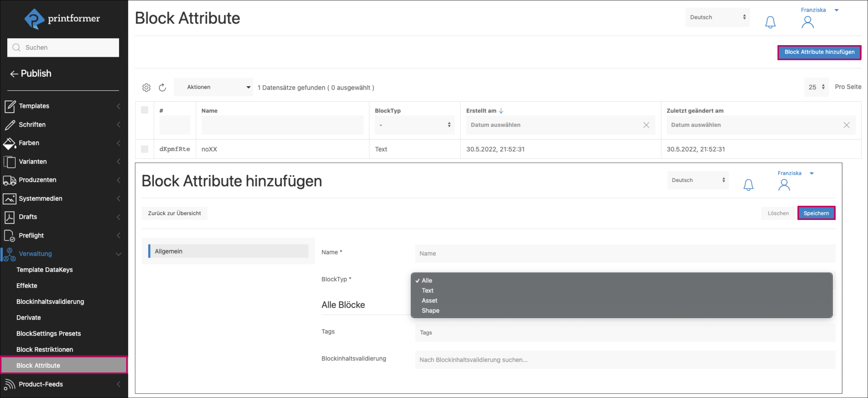Select the Preflight check icon
Viewport: 868px width, 398px height.
click(x=9, y=235)
